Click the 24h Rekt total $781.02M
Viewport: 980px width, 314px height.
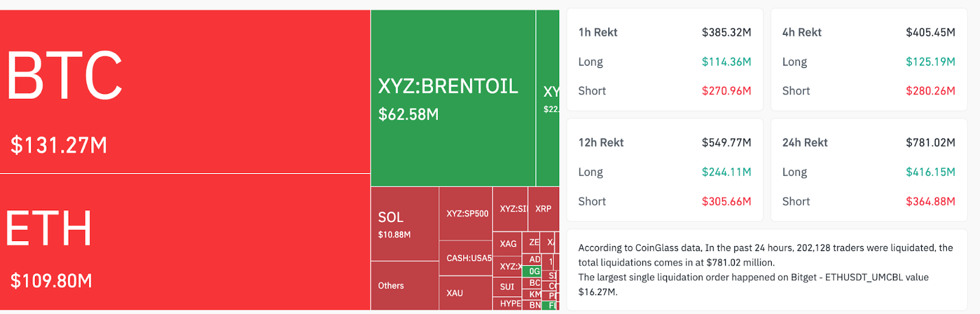930,143
